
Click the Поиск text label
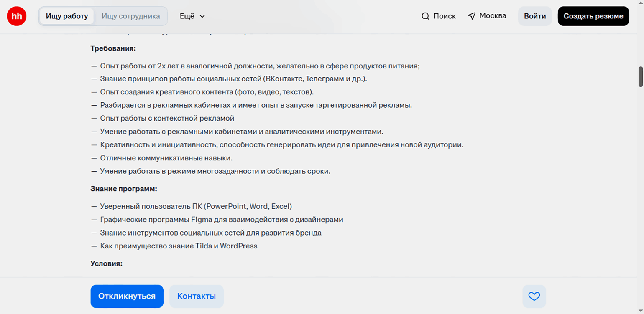pyautogui.click(x=445, y=16)
